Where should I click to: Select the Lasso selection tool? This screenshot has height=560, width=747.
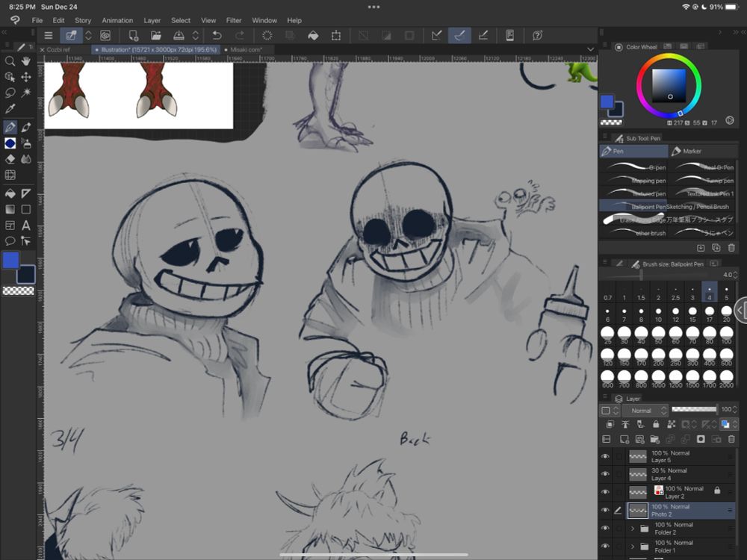pyautogui.click(x=10, y=93)
